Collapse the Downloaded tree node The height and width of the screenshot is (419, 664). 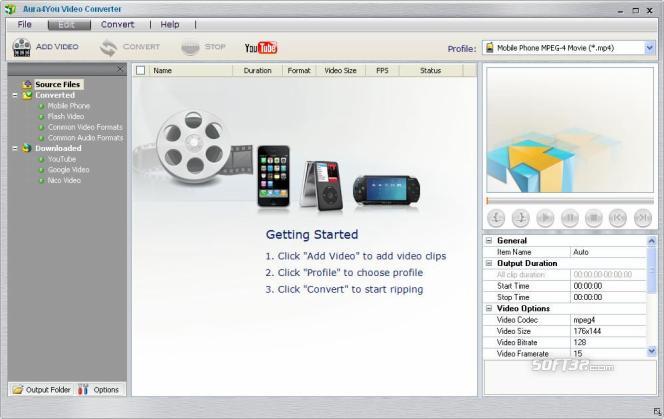pos(15,148)
